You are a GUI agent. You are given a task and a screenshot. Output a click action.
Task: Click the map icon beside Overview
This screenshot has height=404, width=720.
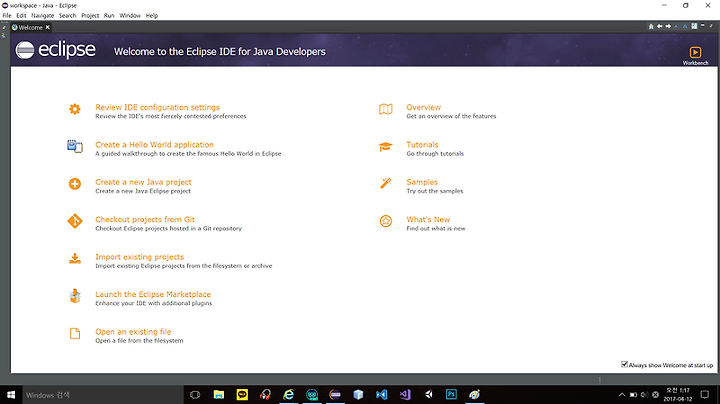(x=386, y=109)
